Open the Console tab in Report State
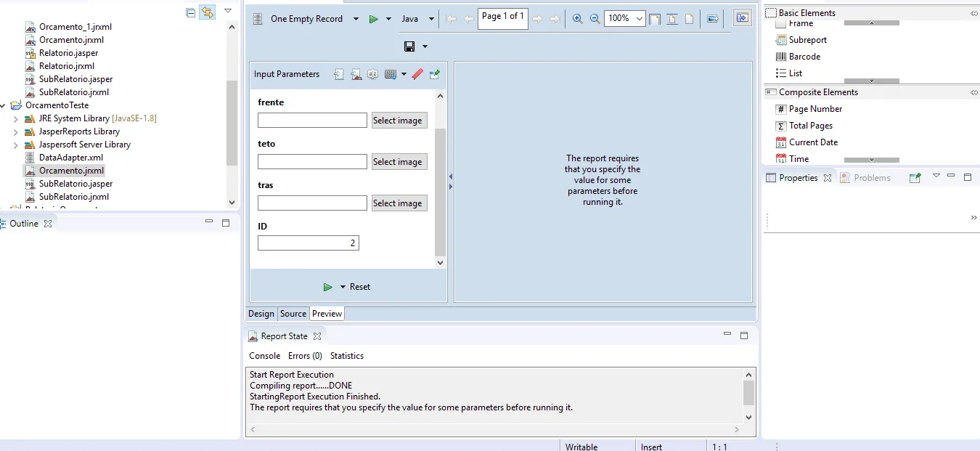This screenshot has height=451, width=980. [x=265, y=356]
